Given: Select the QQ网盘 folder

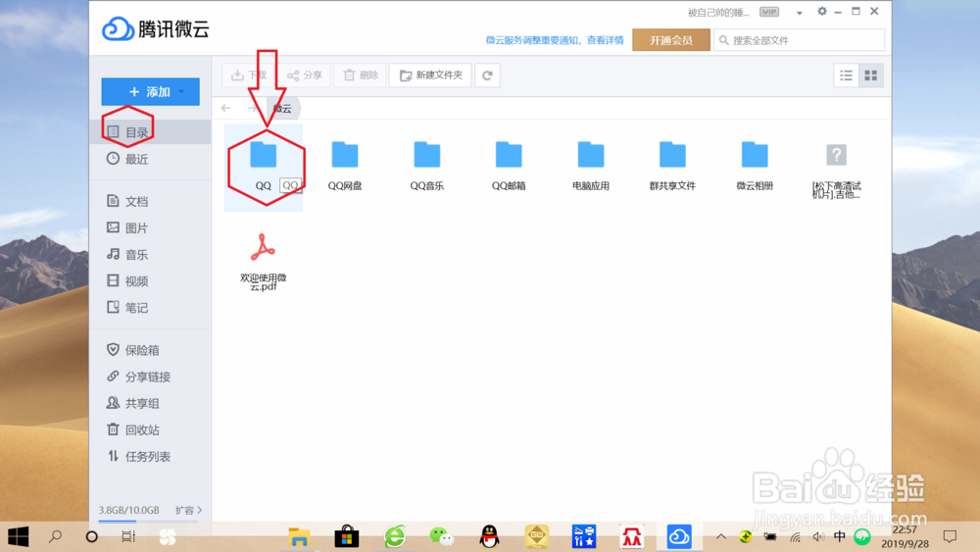Looking at the screenshot, I should 345,166.
